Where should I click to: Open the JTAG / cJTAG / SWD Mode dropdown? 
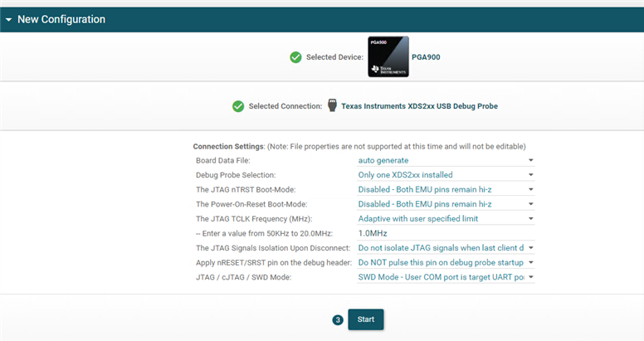coord(446,277)
